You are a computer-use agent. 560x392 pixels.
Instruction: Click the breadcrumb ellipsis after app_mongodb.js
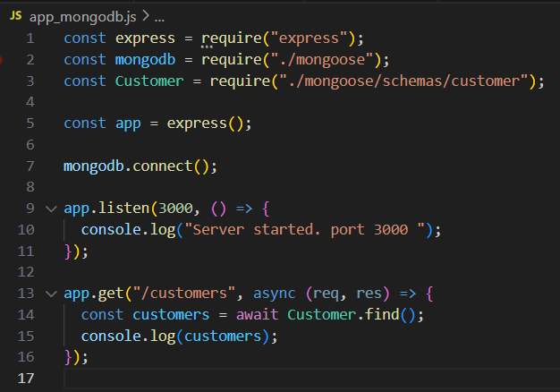(159, 18)
